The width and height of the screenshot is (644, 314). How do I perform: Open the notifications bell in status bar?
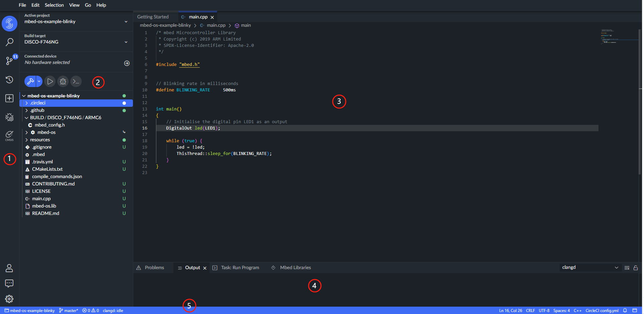coord(625,310)
